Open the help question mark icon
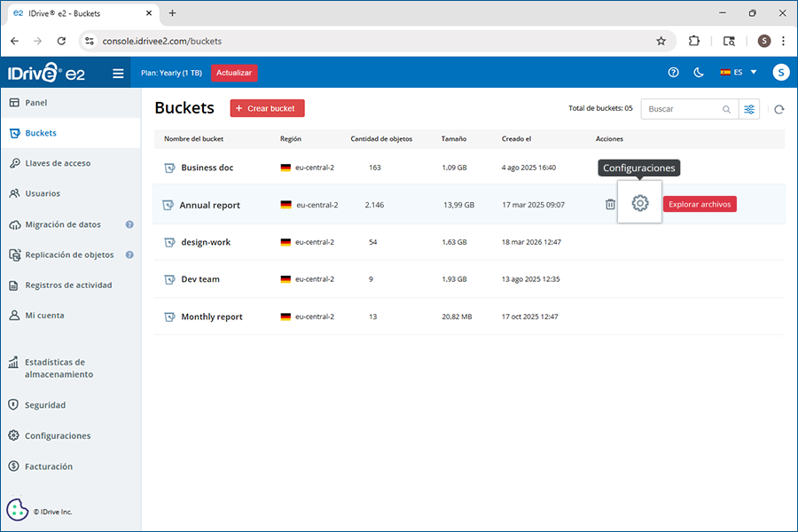Screen dimensions: 798x532 673,73
